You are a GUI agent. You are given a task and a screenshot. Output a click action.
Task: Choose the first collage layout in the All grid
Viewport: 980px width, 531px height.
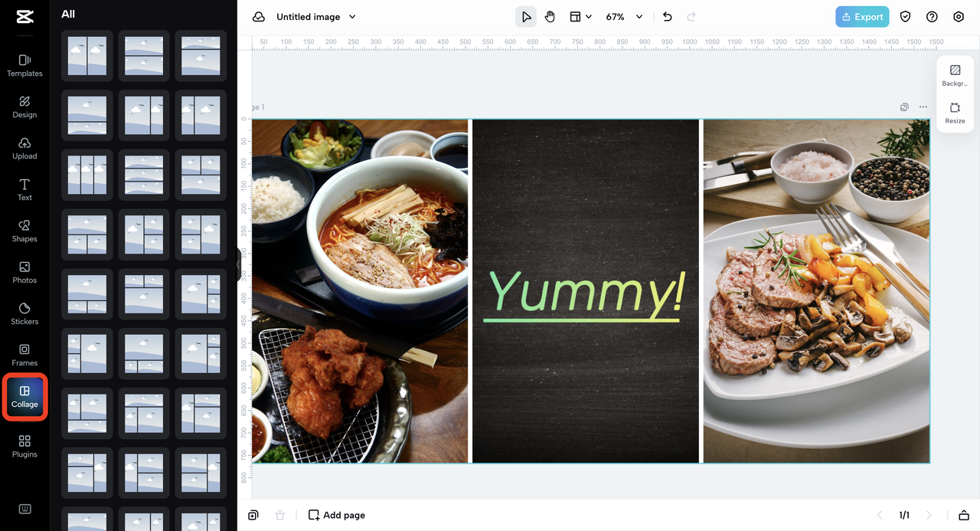pos(87,56)
